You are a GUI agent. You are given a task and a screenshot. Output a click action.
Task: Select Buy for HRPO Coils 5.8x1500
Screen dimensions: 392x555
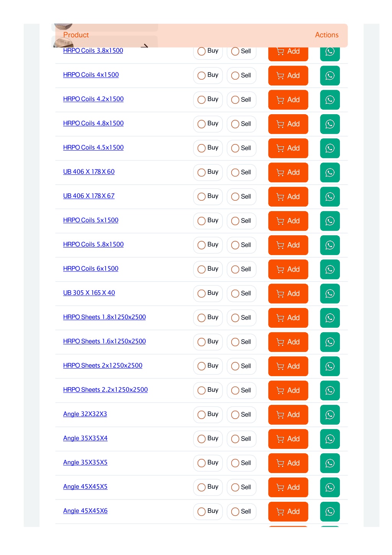(208, 245)
